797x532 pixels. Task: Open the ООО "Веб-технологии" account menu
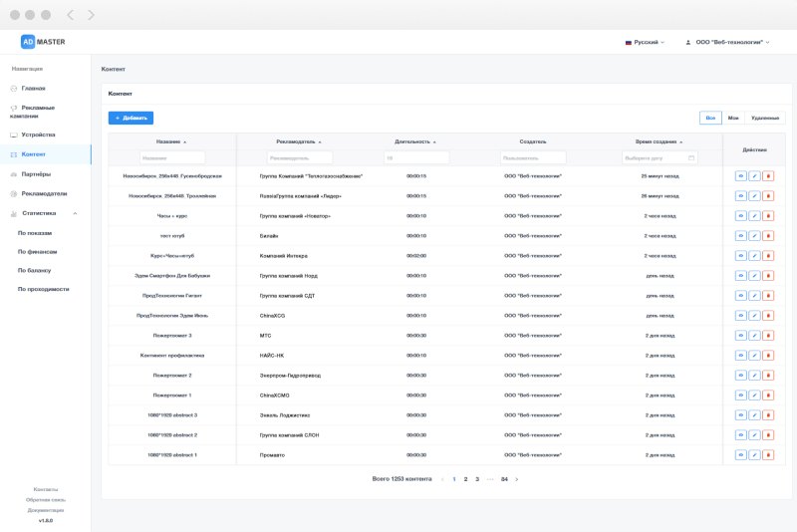pos(727,42)
